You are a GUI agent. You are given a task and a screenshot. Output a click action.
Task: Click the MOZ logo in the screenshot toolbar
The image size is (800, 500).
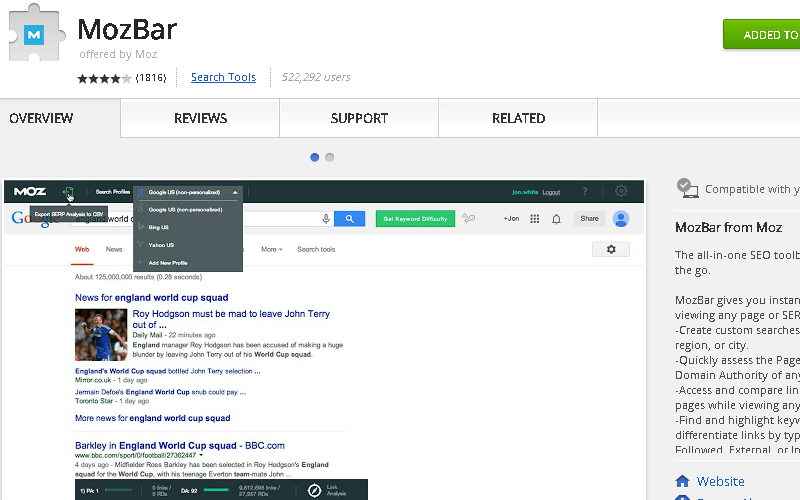(x=30, y=191)
